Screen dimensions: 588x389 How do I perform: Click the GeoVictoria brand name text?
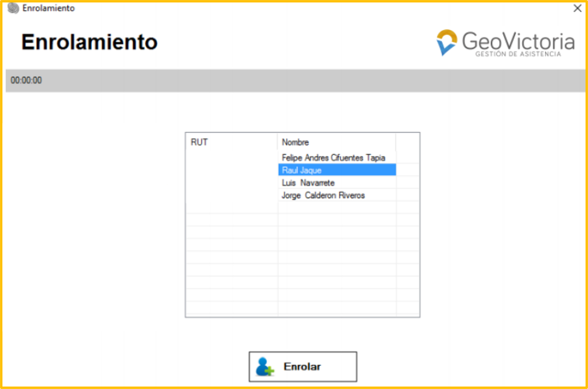(518, 41)
